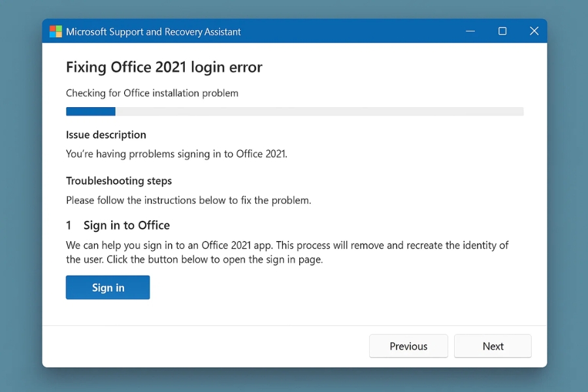The height and width of the screenshot is (392, 588).
Task: Click the unfilled gray part of progress bar
Action: (320, 112)
